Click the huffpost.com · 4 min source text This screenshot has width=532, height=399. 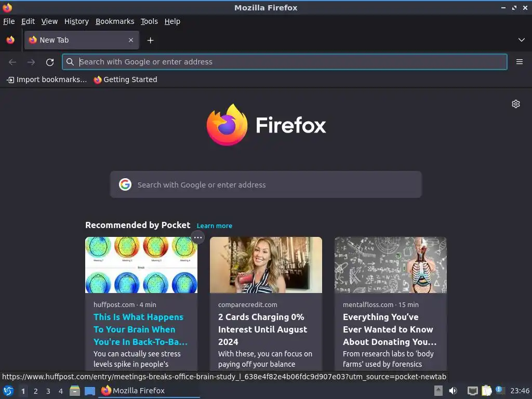[125, 304]
